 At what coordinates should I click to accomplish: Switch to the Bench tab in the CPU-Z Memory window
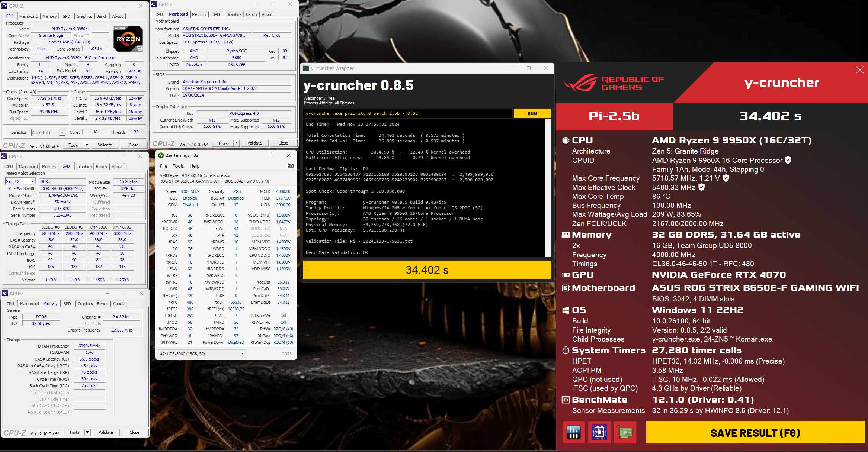[102, 304]
